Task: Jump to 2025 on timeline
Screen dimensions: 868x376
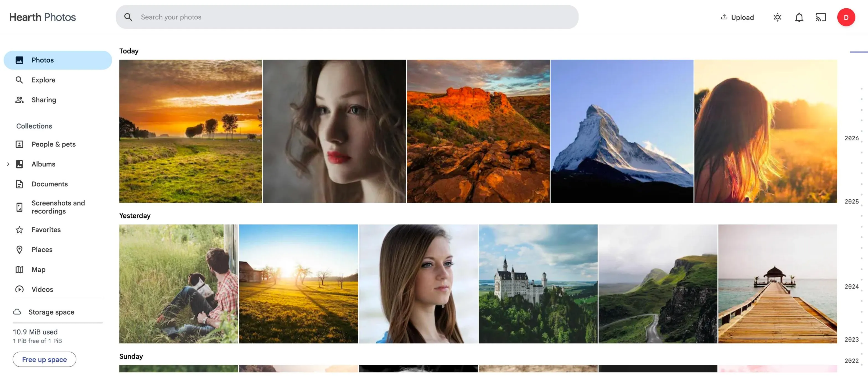Action: pos(851,202)
